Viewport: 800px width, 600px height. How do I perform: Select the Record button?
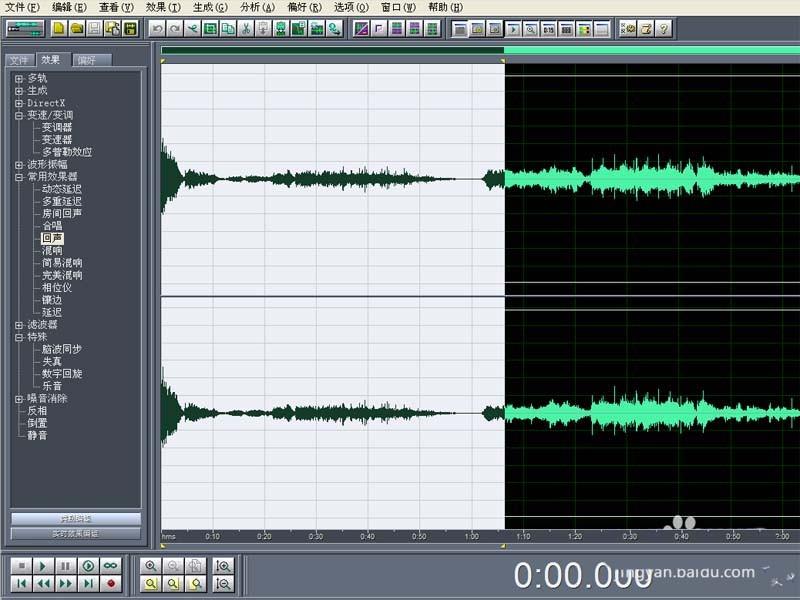click(x=111, y=583)
